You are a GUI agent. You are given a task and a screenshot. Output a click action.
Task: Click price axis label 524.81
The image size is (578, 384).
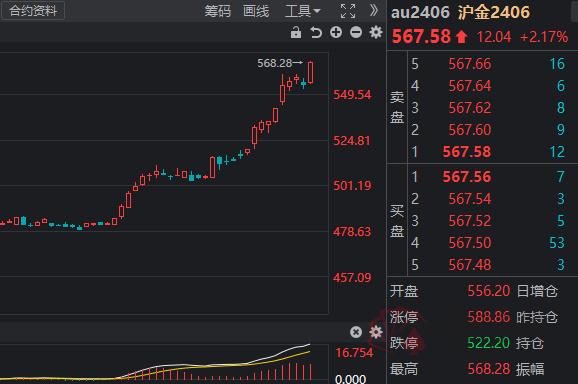tap(352, 141)
